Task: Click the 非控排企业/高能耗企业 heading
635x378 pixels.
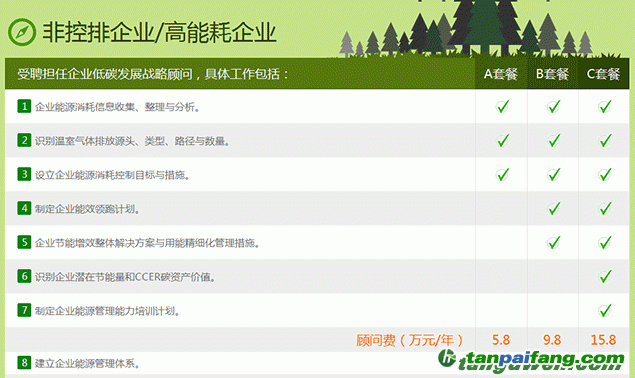Action: [x=160, y=32]
